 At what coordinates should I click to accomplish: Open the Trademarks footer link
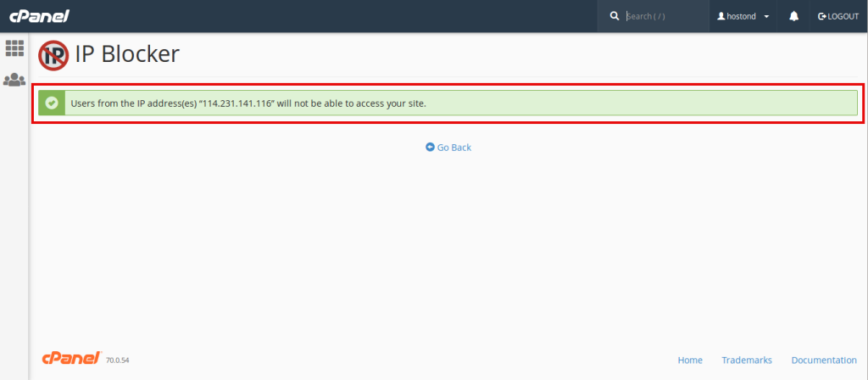tap(747, 360)
